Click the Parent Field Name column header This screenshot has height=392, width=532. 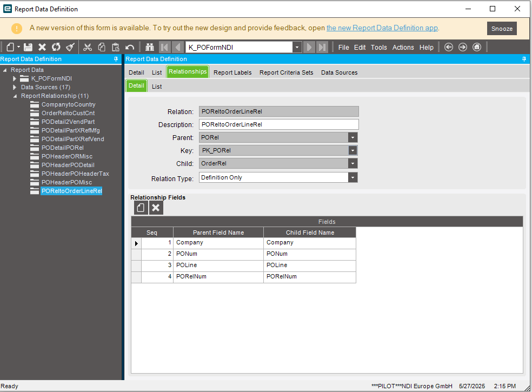218,232
